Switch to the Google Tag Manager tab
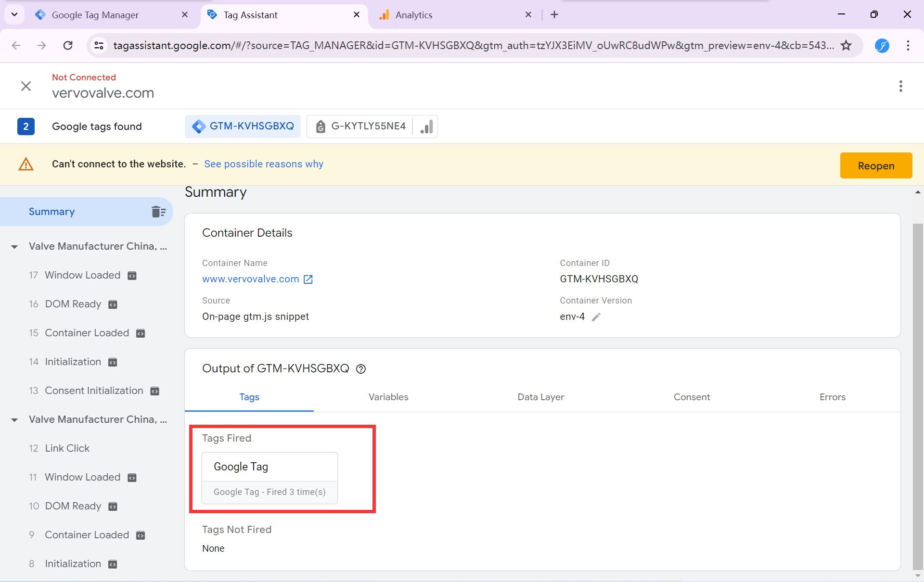The image size is (924, 582). pos(95,15)
